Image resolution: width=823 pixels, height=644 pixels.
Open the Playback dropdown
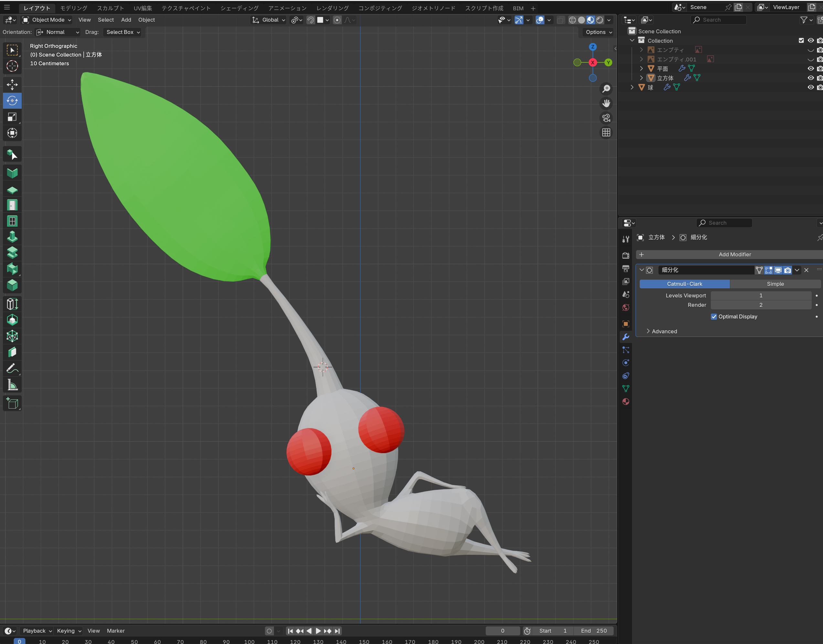pos(37,631)
